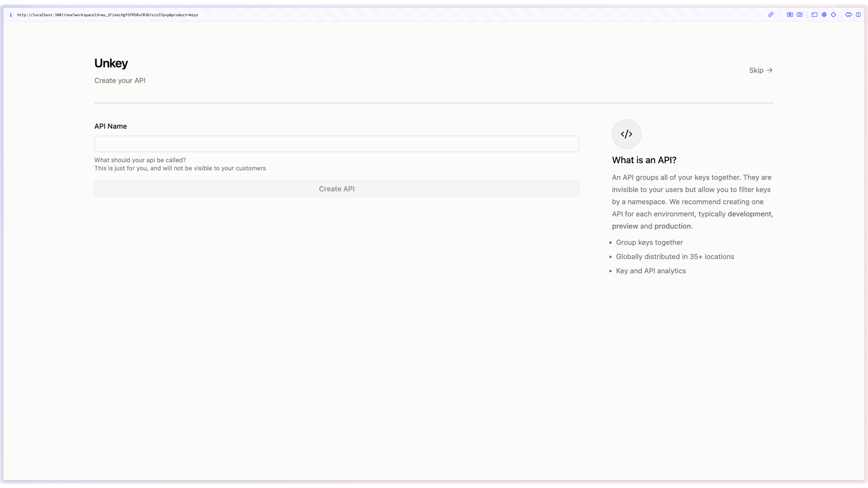Click the globe network icon
The width and height of the screenshot is (868, 488).
[824, 15]
